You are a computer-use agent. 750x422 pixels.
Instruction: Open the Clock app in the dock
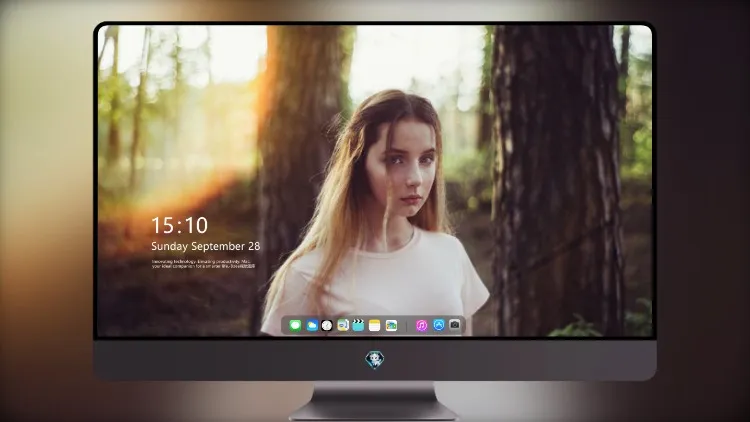click(x=327, y=326)
